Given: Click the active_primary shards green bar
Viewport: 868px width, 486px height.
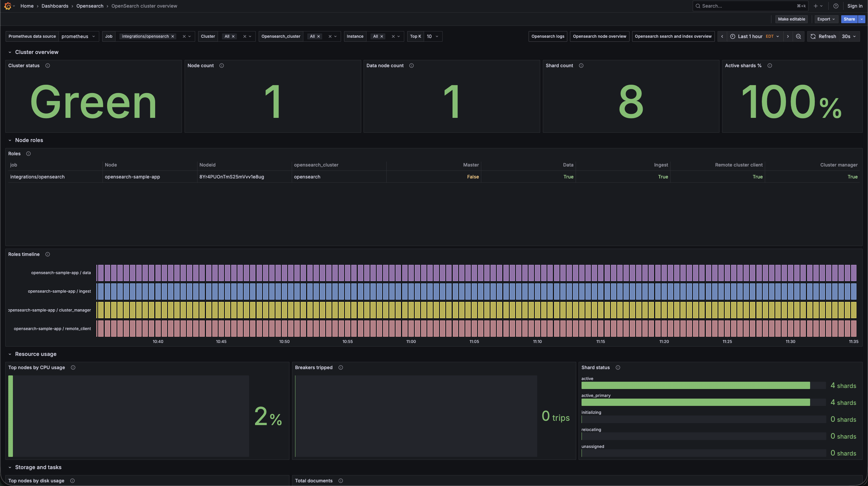Looking at the screenshot, I should (695, 402).
